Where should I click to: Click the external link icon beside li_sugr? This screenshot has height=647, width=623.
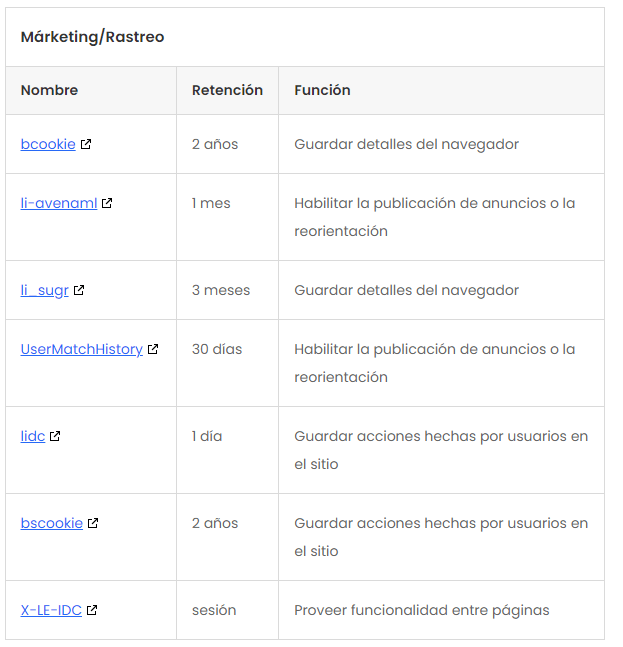79,290
